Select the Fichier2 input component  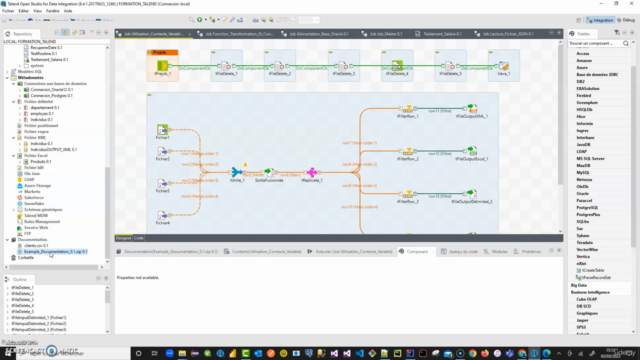coord(162,151)
